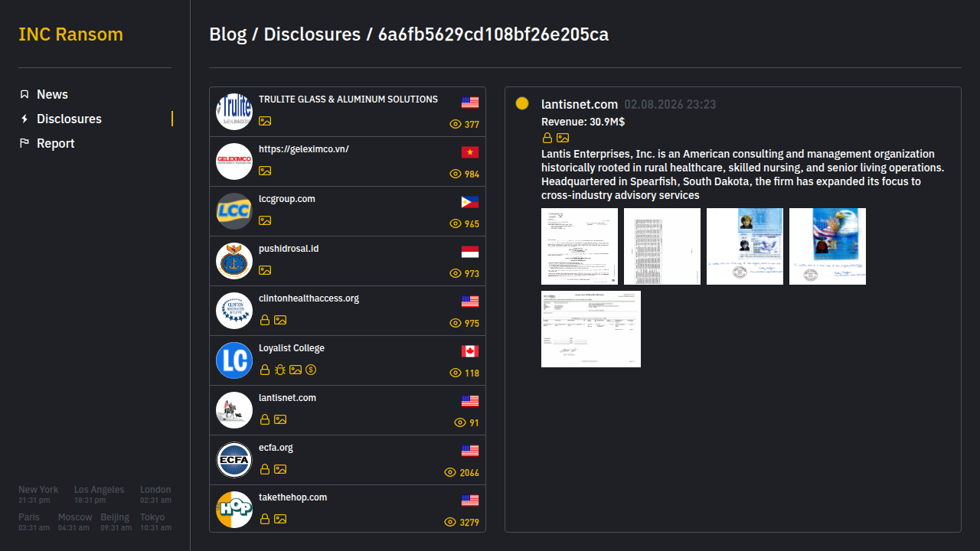The width and height of the screenshot is (980, 551).
Task: Select the ecfa.org entry
Action: (x=348, y=460)
